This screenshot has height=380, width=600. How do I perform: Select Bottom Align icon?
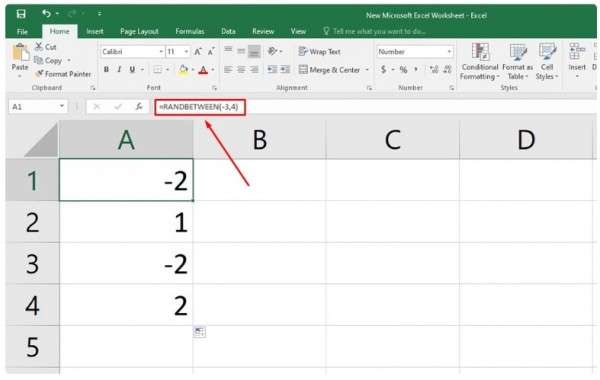pyautogui.click(x=254, y=52)
